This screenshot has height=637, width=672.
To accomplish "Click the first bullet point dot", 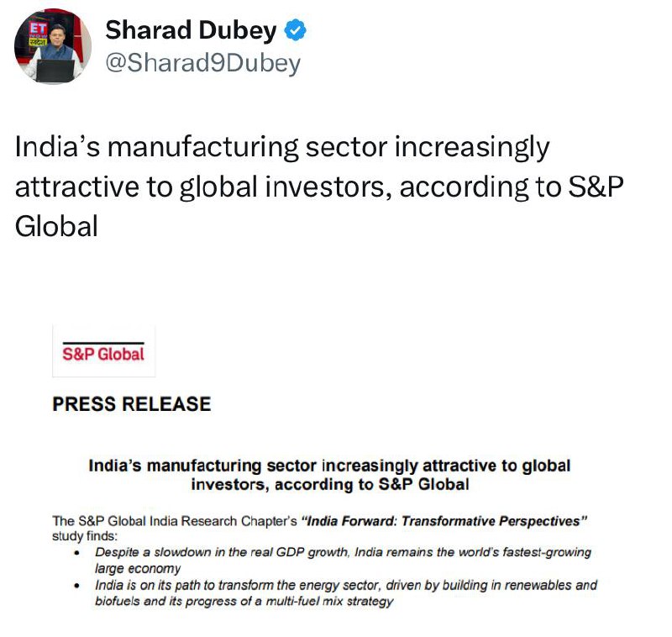I will point(77,553).
